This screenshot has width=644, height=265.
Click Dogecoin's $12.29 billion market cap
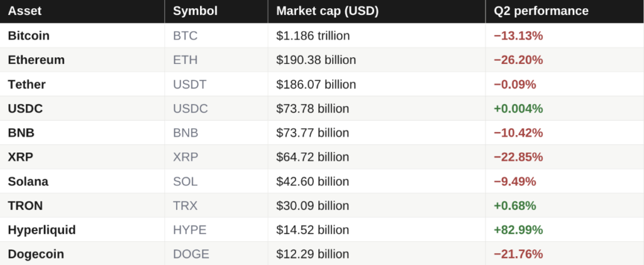click(313, 254)
